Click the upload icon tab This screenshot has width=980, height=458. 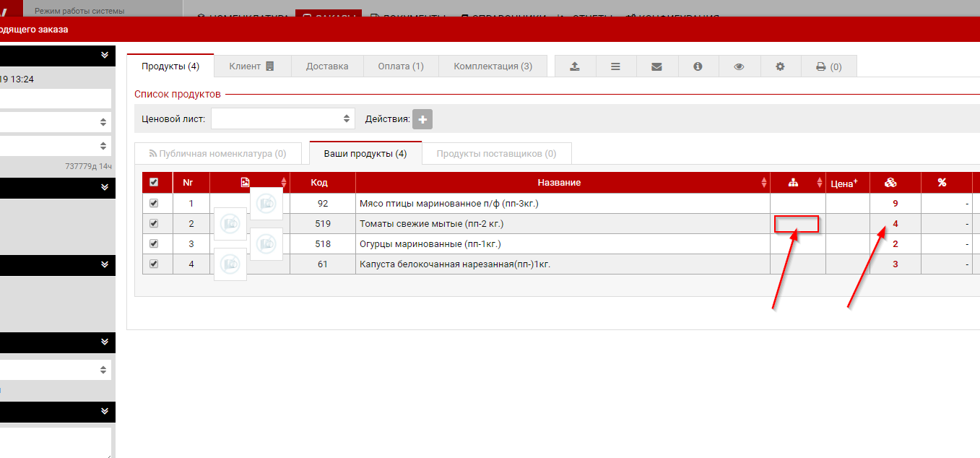[x=575, y=66]
